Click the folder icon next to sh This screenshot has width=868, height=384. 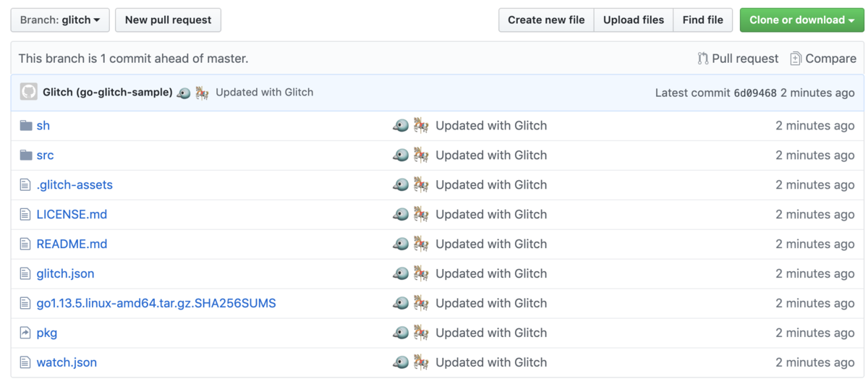tap(26, 125)
